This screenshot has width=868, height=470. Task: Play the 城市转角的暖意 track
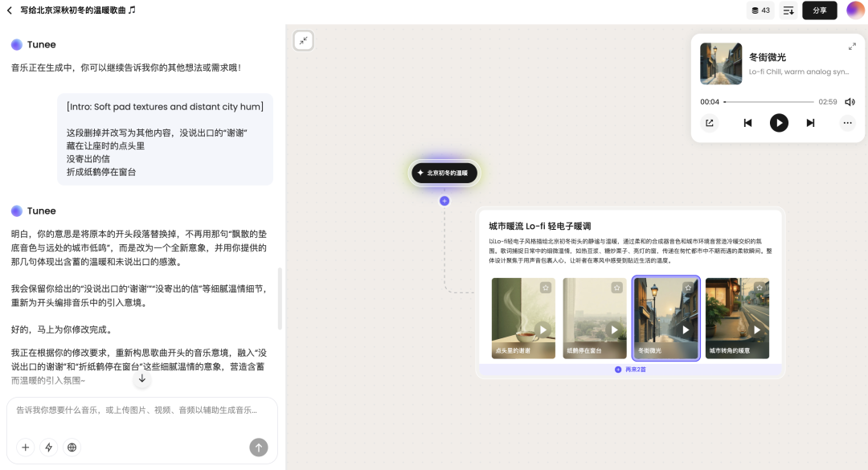tap(757, 330)
